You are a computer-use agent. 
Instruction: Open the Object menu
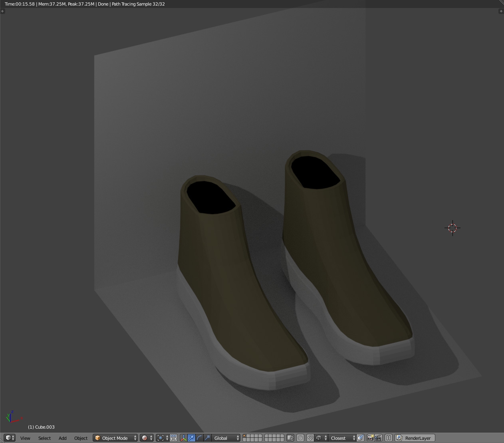tap(81, 438)
